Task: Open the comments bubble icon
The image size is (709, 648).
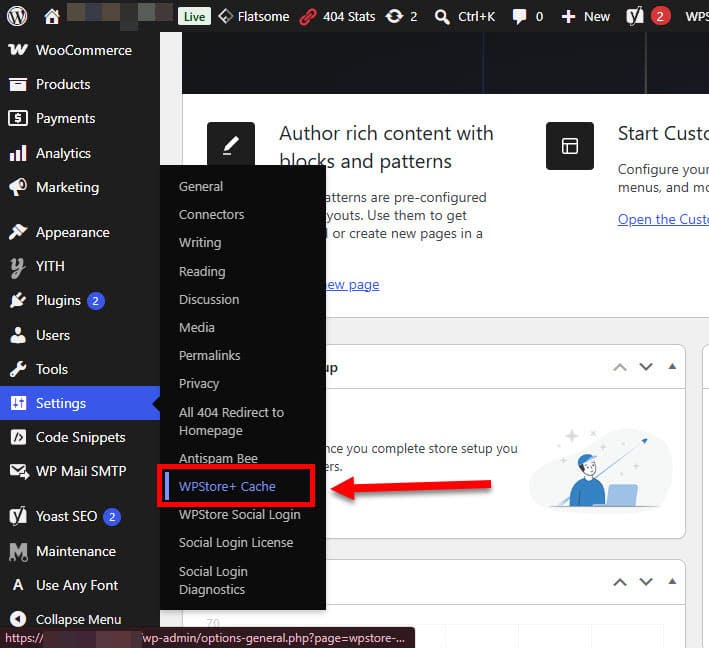Action: 519,17
